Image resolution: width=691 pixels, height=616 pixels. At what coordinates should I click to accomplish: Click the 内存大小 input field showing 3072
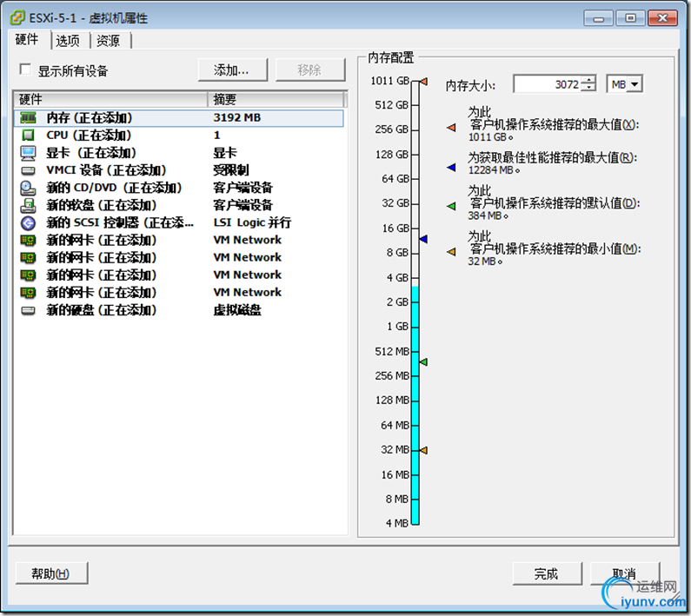pos(548,84)
